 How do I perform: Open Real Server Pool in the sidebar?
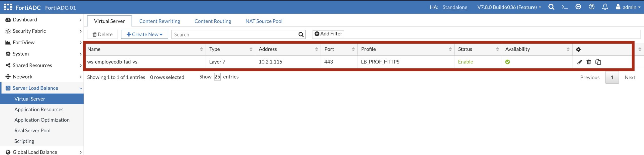pyautogui.click(x=32, y=131)
